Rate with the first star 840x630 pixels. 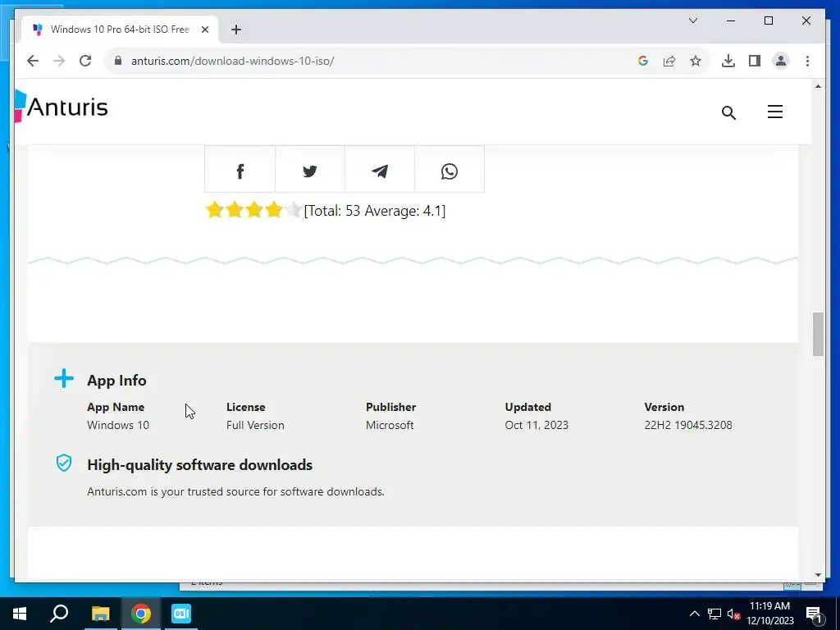point(214,210)
